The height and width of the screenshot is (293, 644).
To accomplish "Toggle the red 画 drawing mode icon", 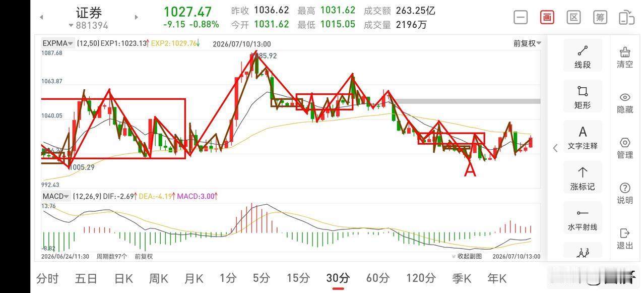I will [547, 17].
